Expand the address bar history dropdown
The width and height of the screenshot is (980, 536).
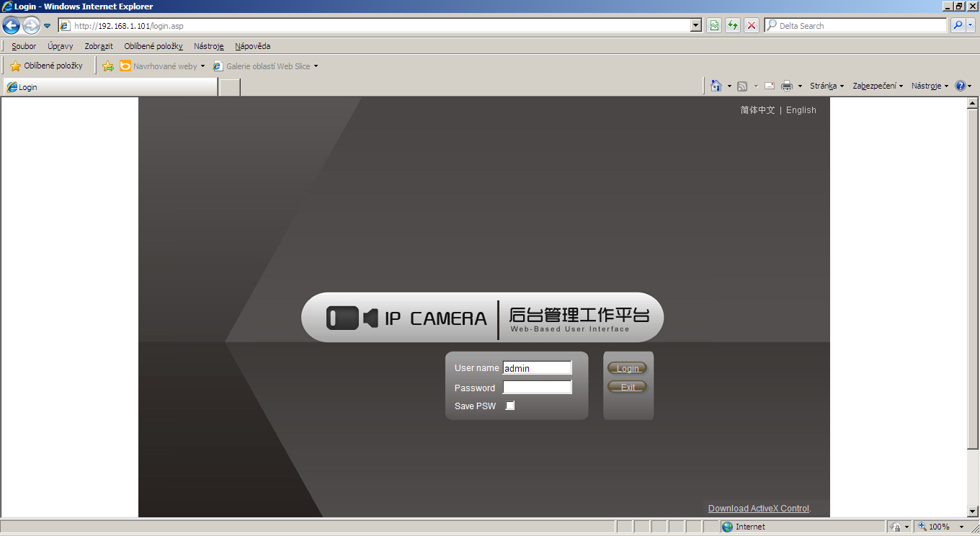click(696, 26)
